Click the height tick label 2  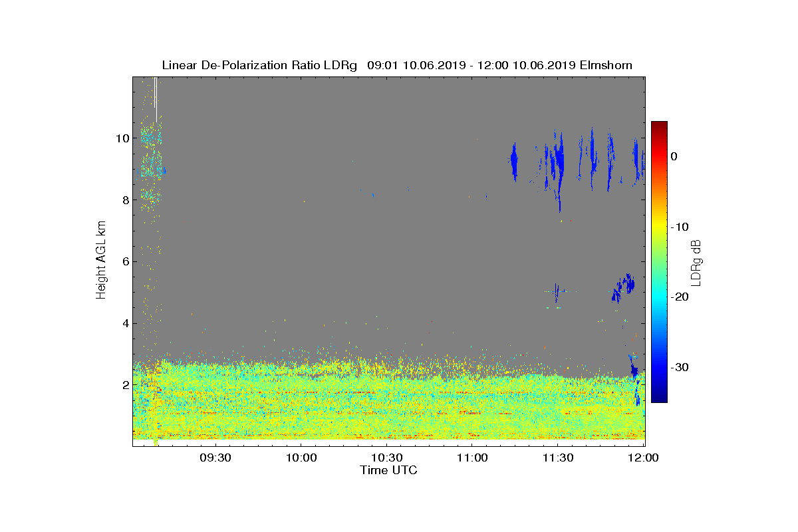(125, 384)
